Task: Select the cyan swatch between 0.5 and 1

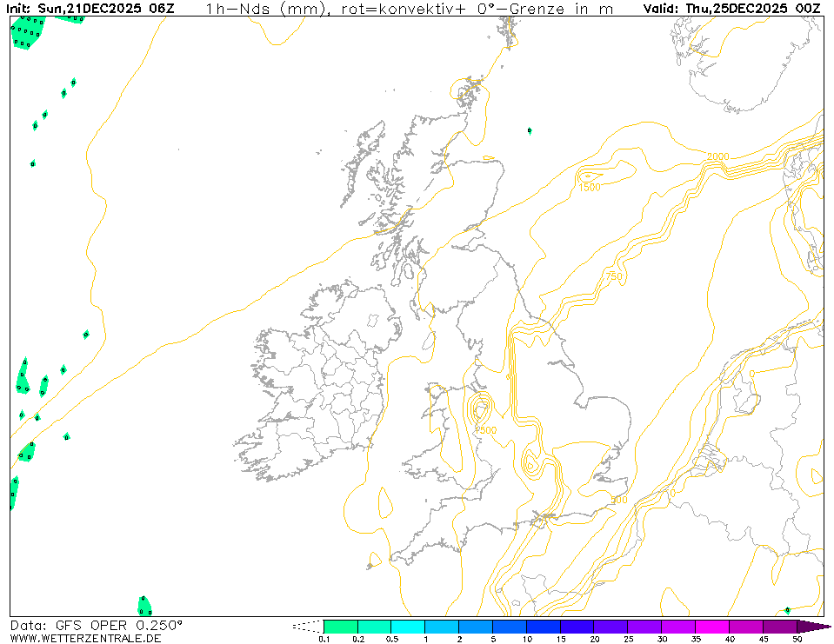Action: pos(408,626)
